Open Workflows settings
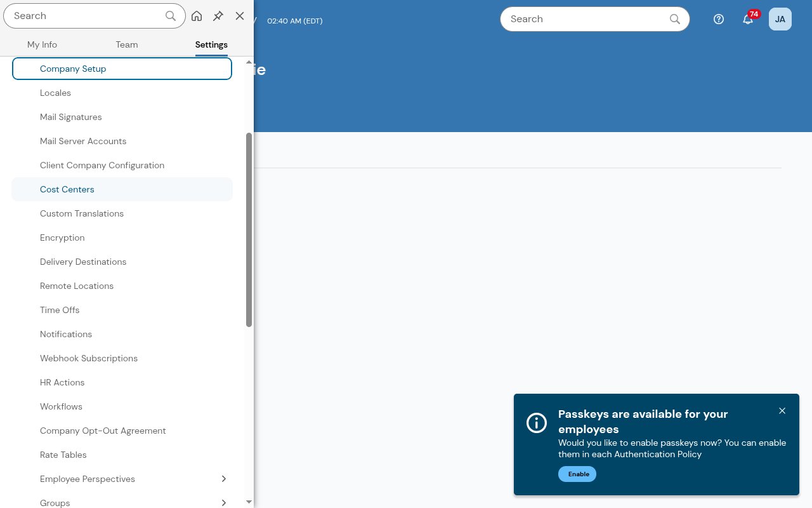 122,406
